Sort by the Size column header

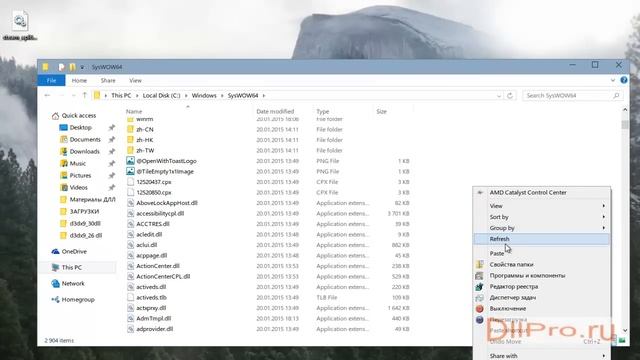point(381,111)
